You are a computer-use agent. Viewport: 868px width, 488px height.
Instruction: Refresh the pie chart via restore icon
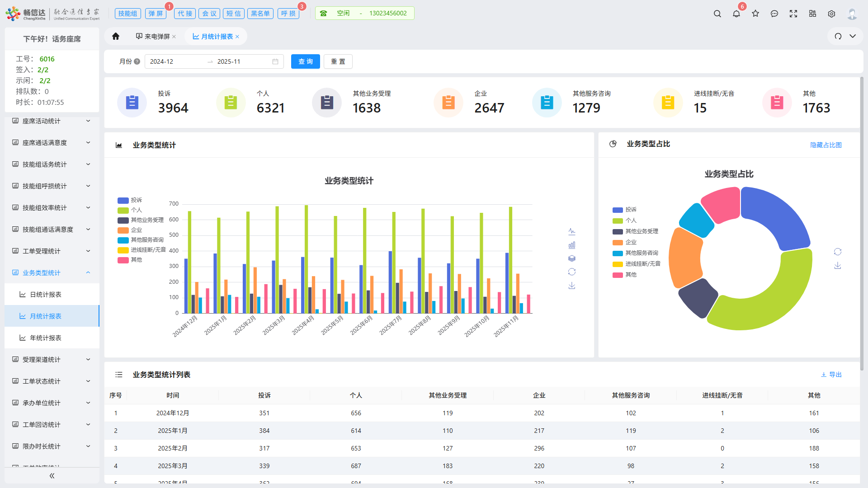coord(838,252)
